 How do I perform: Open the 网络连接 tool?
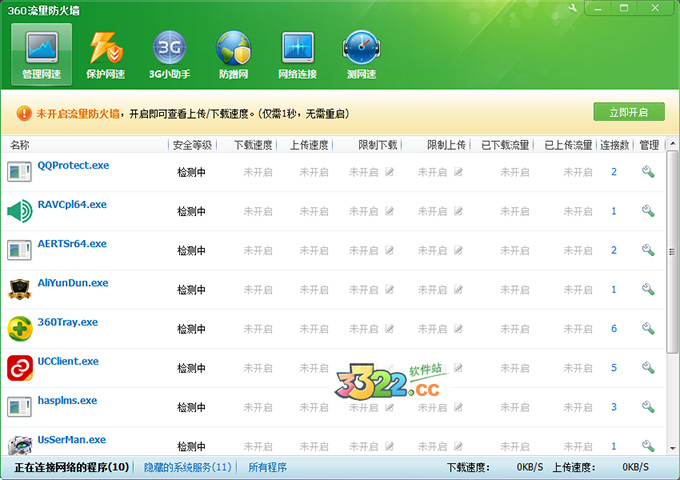click(x=297, y=54)
